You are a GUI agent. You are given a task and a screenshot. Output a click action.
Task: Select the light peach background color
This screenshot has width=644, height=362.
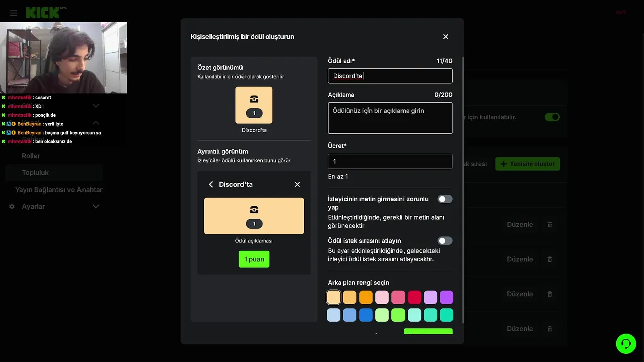click(x=334, y=297)
